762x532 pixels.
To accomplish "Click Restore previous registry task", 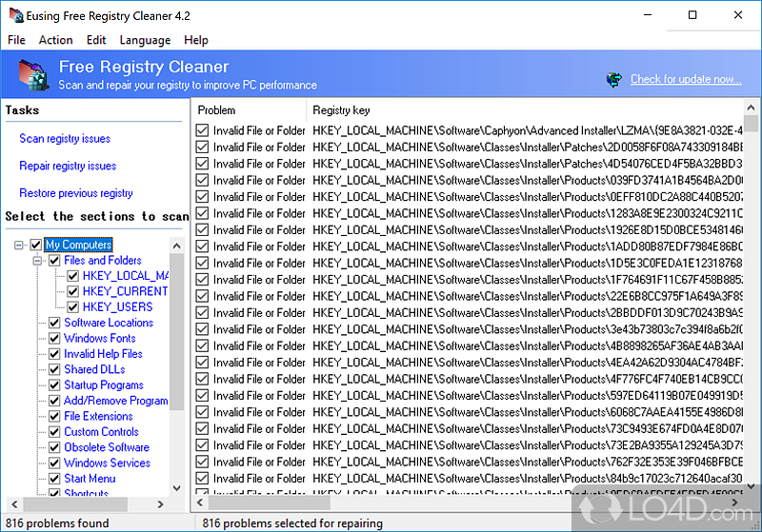I will tap(76, 193).
